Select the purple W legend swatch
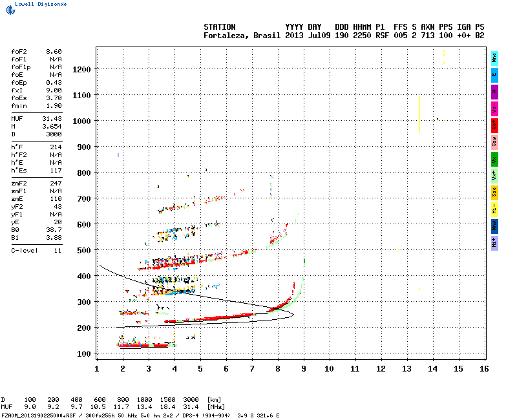Viewport: 517px width, 420px height. (494, 92)
